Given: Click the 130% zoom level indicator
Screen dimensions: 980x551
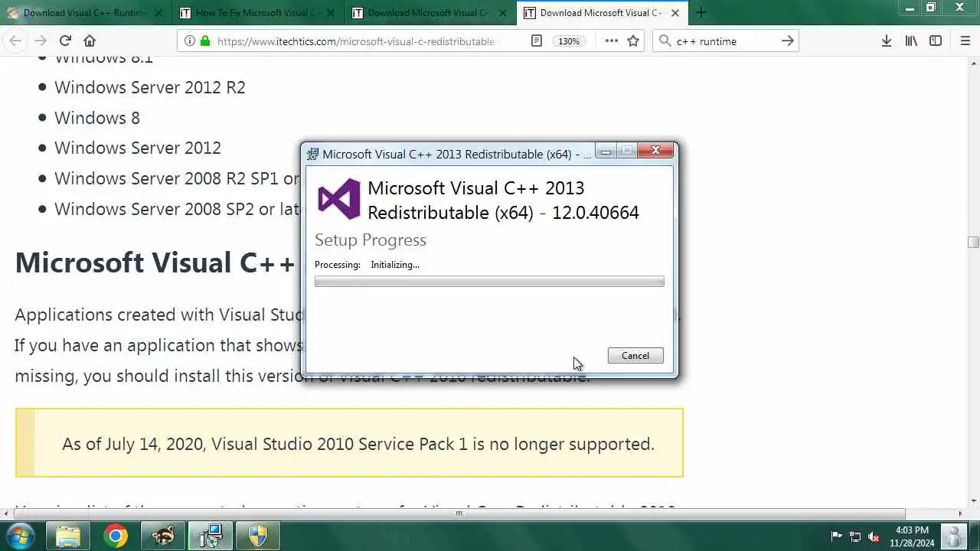Looking at the screenshot, I should click(569, 41).
